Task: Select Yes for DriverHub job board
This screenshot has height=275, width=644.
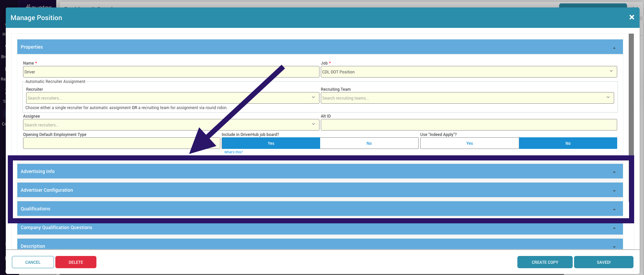Action: 271,143
